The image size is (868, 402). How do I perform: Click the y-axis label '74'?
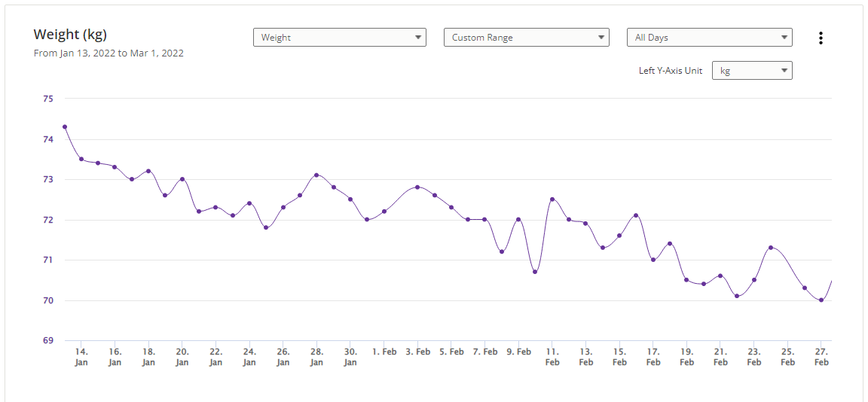pos(47,139)
